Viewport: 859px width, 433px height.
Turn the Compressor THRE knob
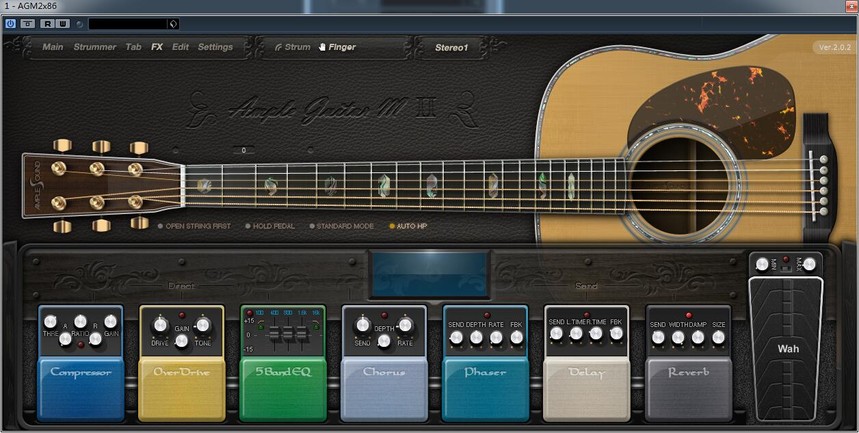[50, 321]
